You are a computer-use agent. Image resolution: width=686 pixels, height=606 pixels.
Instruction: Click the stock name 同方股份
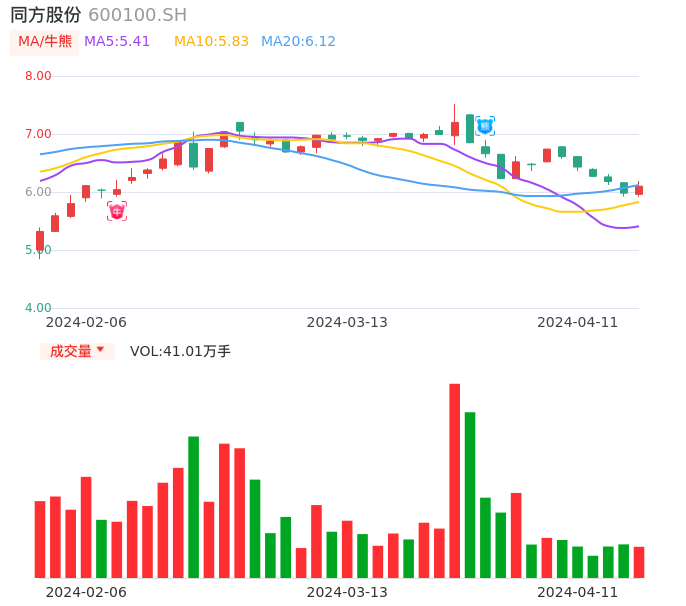(x=46, y=15)
